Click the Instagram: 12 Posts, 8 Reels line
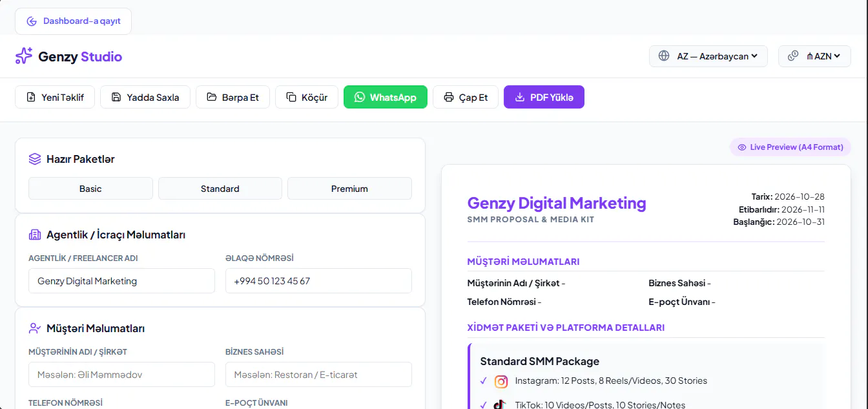Image resolution: width=868 pixels, height=409 pixels. [x=611, y=381]
